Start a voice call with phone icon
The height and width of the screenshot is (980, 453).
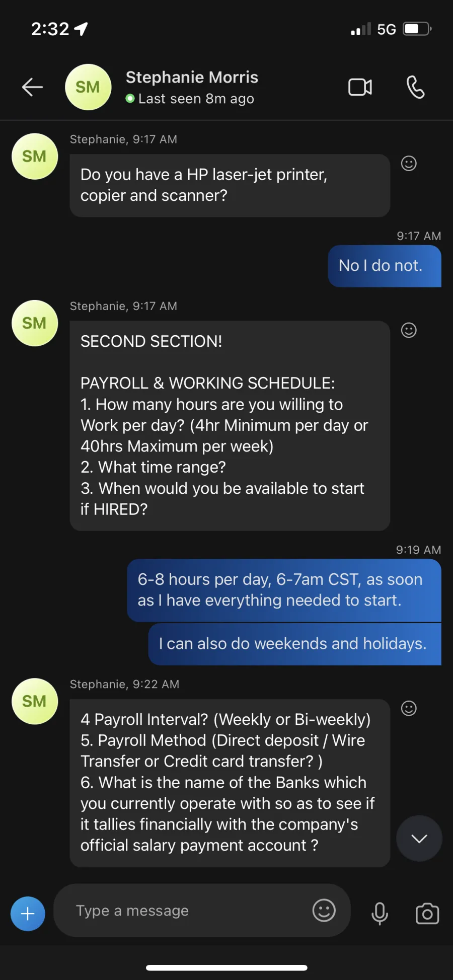(x=415, y=87)
